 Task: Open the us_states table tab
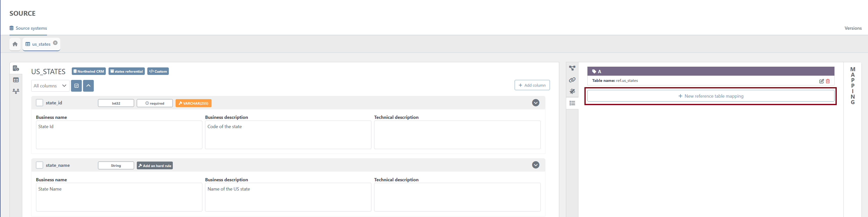[41, 44]
